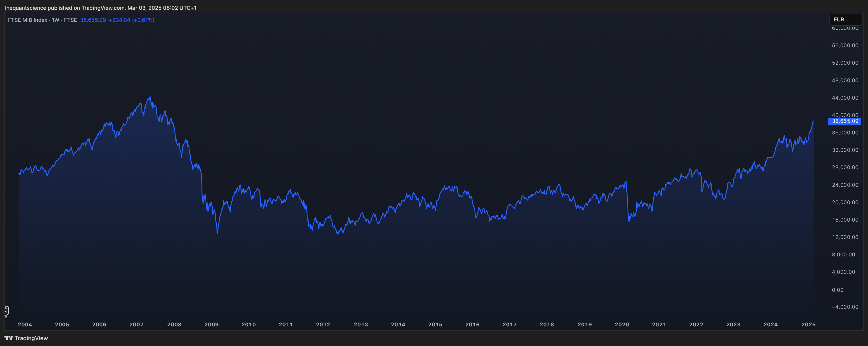Click the "FTSE MIB Index · 1W · FTSE" legend title
The image size is (868, 346).
point(43,20)
